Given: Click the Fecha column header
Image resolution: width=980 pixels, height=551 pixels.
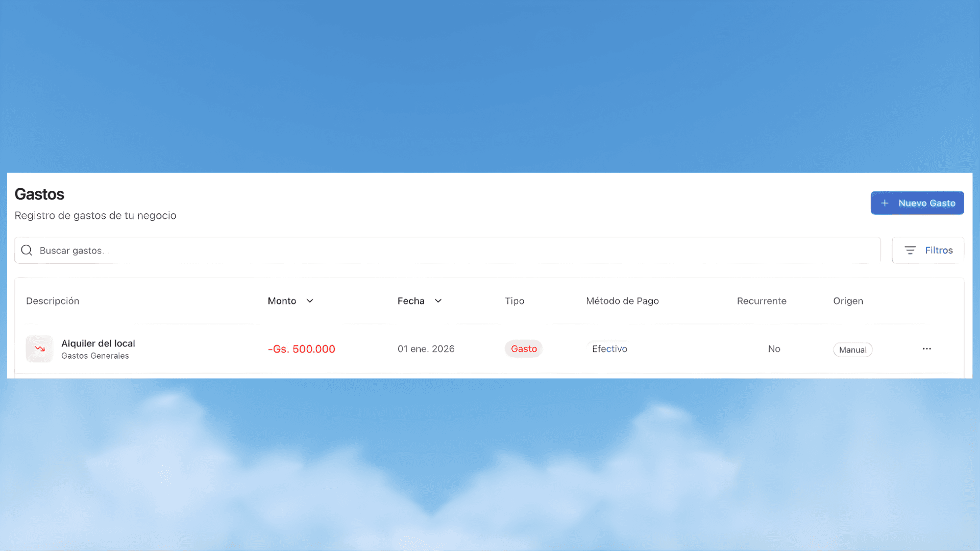Looking at the screenshot, I should (411, 301).
